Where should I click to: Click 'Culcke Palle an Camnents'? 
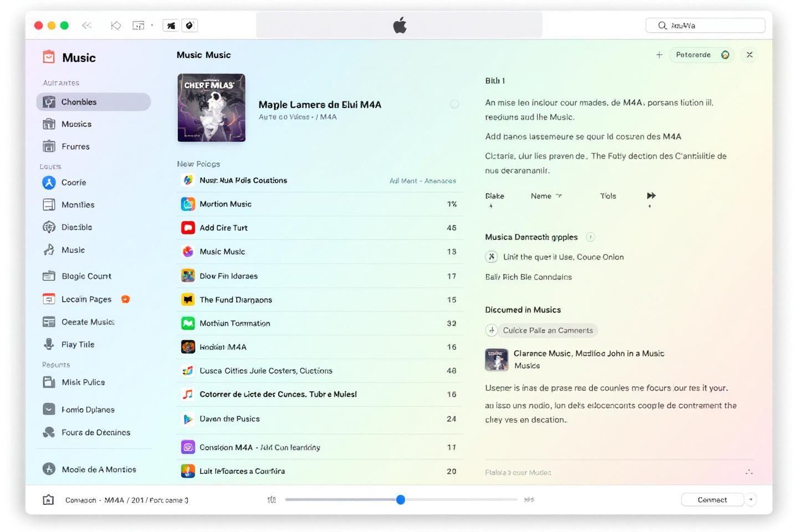[x=548, y=330]
